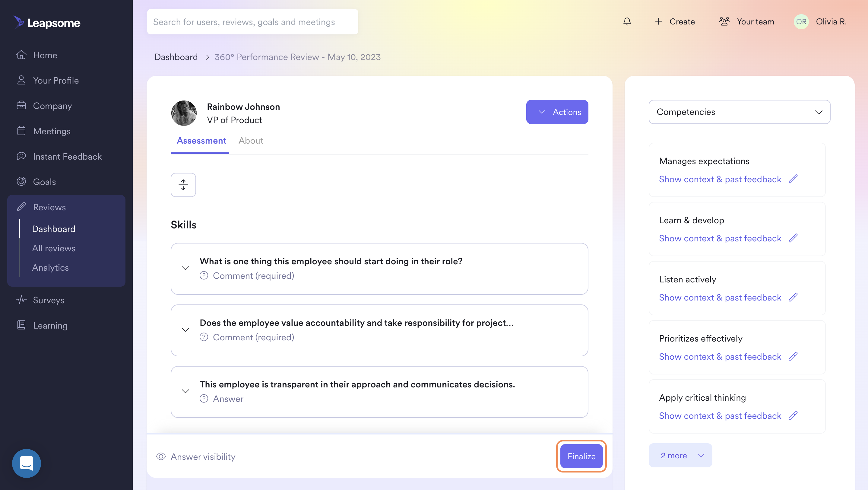The height and width of the screenshot is (490, 868).
Task: Click the Olivia R. user name
Action: (x=831, y=21)
